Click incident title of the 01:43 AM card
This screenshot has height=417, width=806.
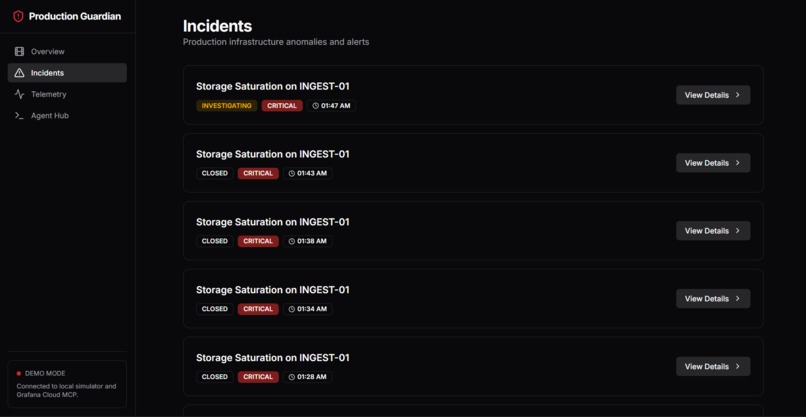(x=272, y=154)
